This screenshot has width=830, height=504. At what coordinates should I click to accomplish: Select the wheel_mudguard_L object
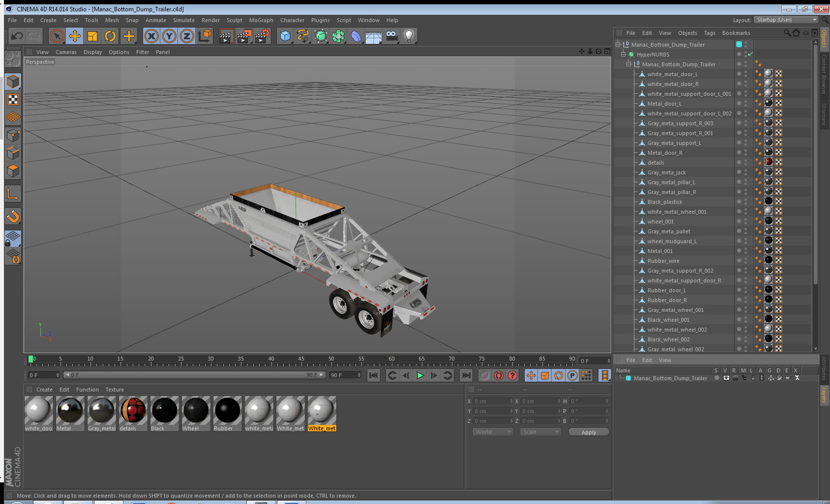coord(672,241)
